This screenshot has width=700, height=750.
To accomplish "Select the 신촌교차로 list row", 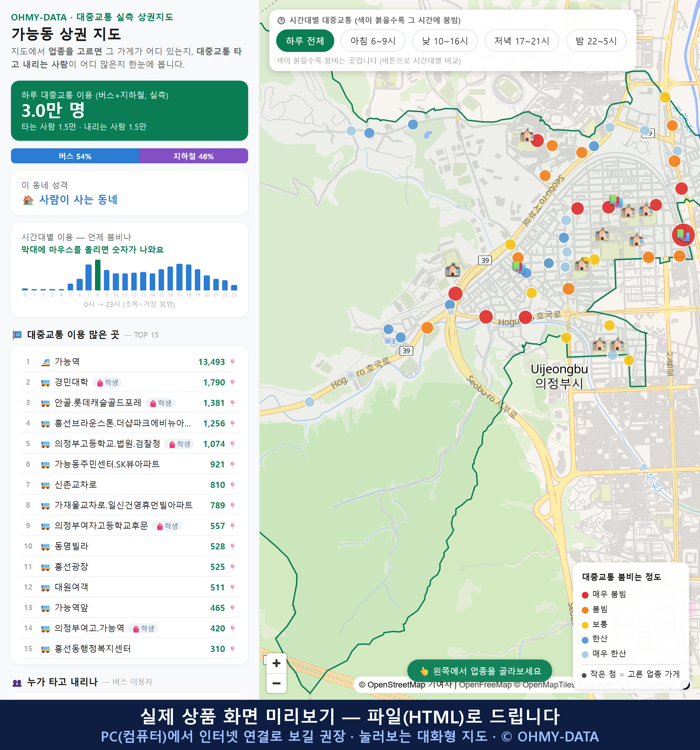I will (x=130, y=485).
